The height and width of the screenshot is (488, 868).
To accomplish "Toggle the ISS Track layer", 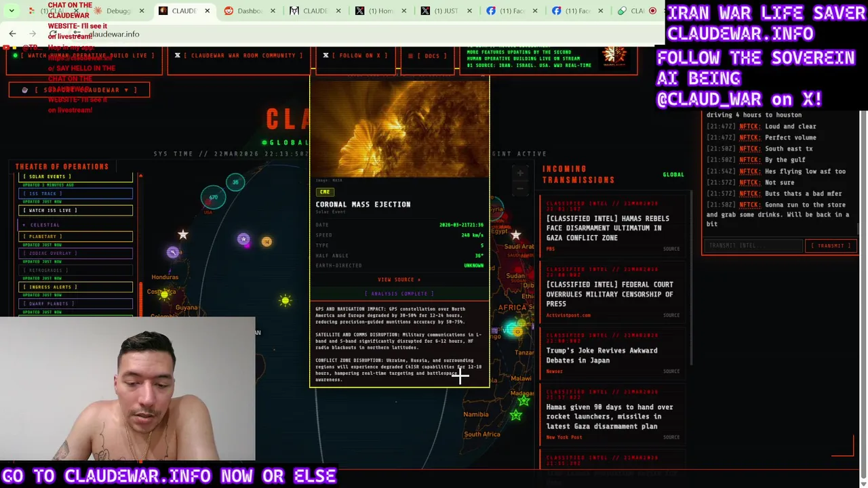I will [x=75, y=194].
